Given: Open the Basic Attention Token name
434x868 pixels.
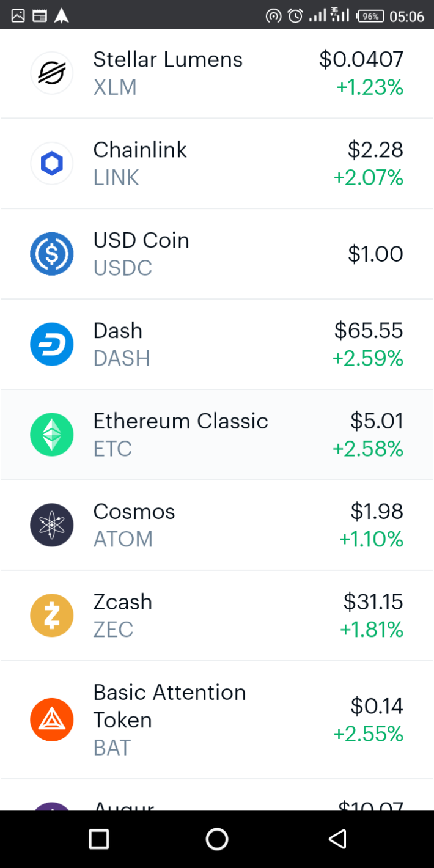Looking at the screenshot, I should pyautogui.click(x=169, y=706).
